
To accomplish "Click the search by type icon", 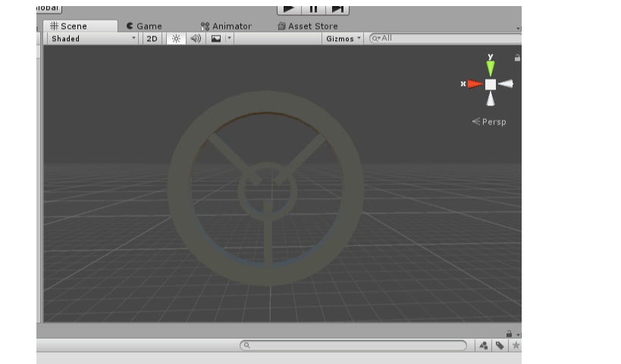I will point(483,345).
